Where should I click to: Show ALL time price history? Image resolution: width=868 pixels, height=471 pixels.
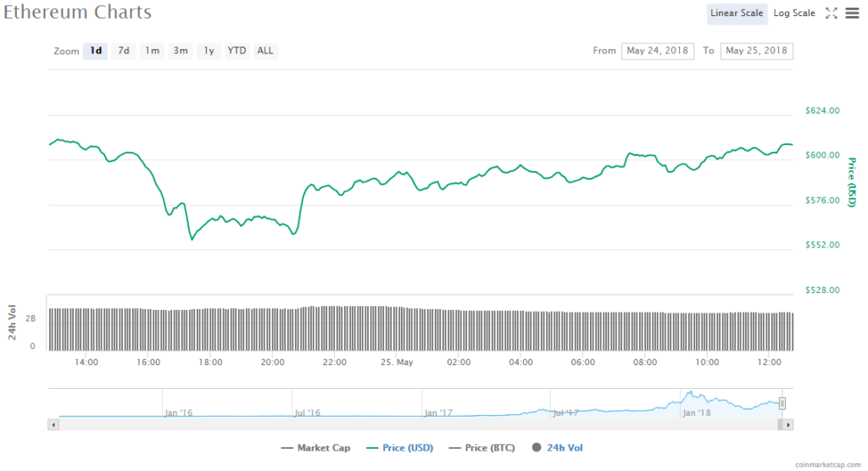click(x=265, y=51)
